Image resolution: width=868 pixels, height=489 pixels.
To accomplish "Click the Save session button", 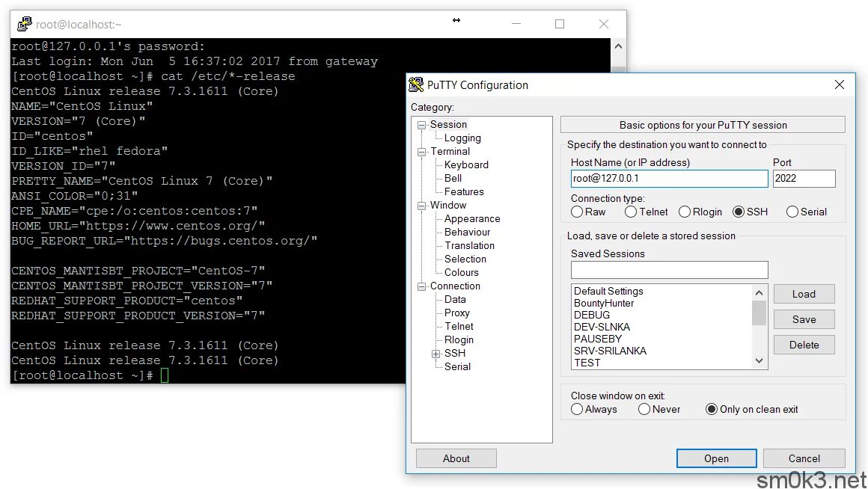I will (804, 320).
